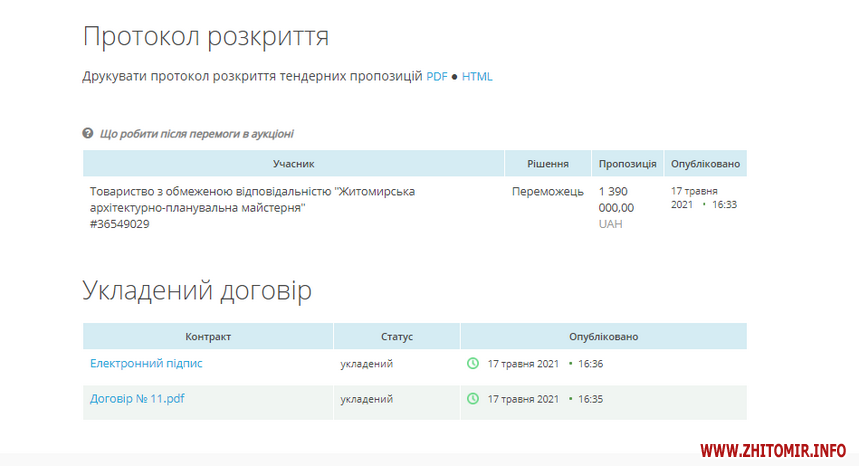Open the Електронний підпис link

coord(146,363)
